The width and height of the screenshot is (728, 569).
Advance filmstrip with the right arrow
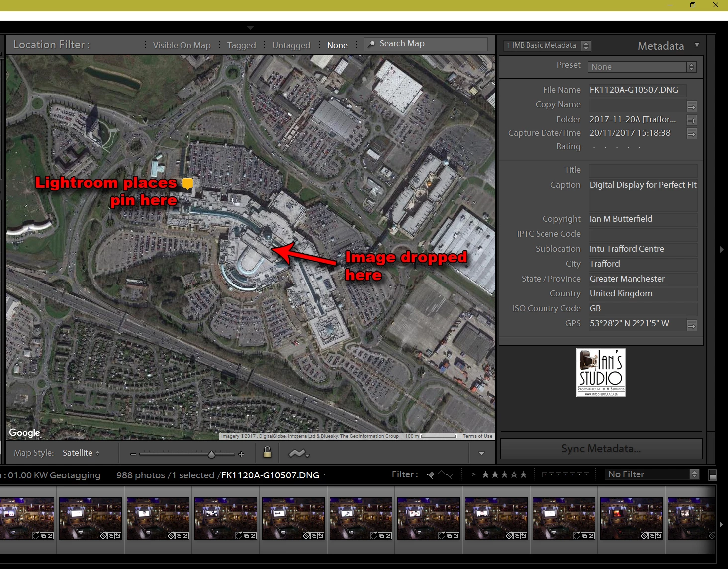point(721,524)
